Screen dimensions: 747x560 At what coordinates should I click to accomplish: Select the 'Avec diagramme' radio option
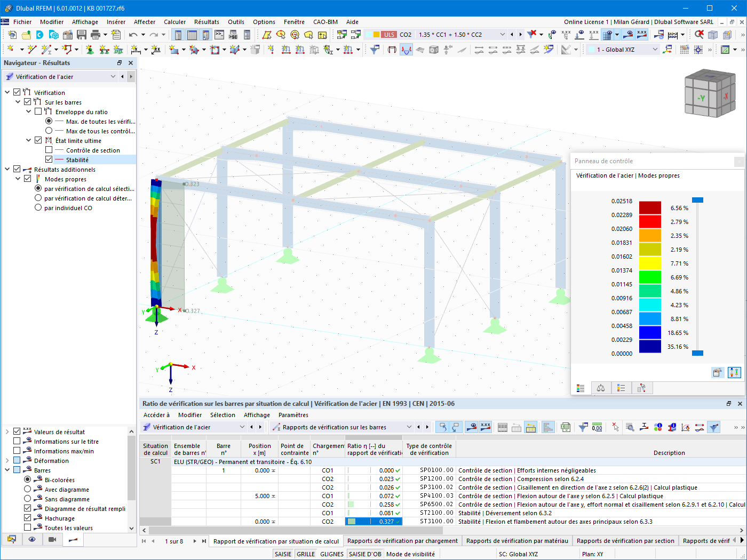pos(28,489)
